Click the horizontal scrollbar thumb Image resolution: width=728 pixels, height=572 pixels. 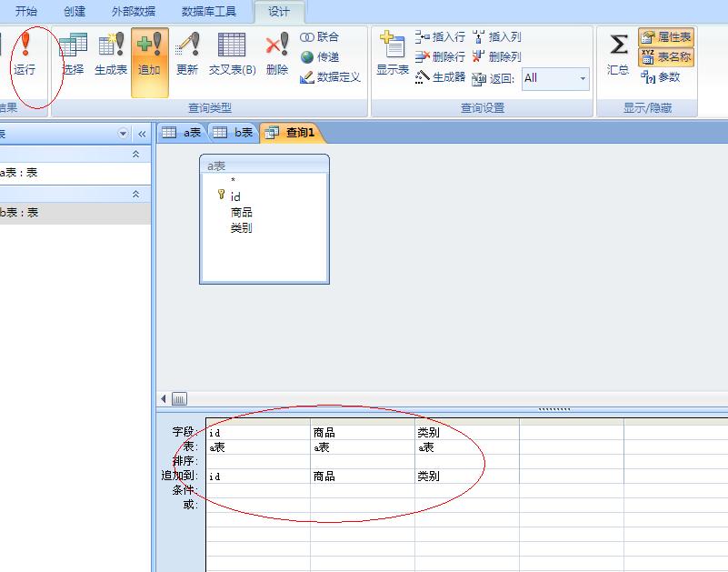pos(179,398)
